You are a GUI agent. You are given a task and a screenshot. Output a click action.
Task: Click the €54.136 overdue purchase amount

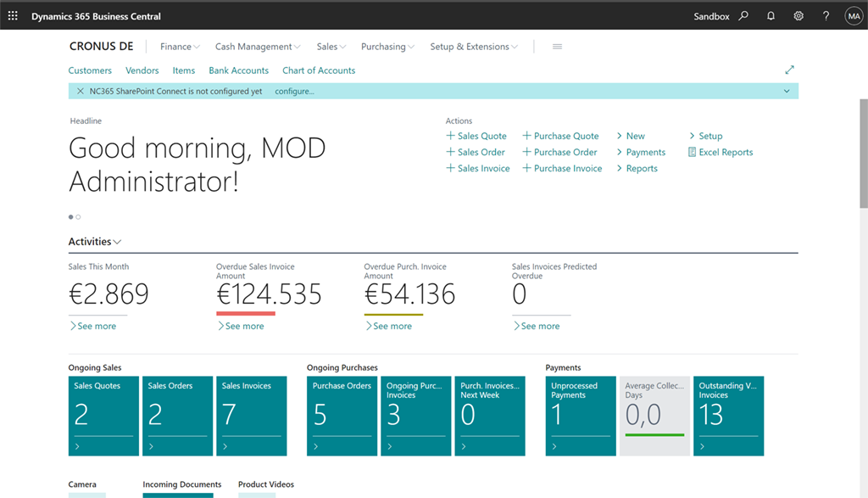[409, 294]
